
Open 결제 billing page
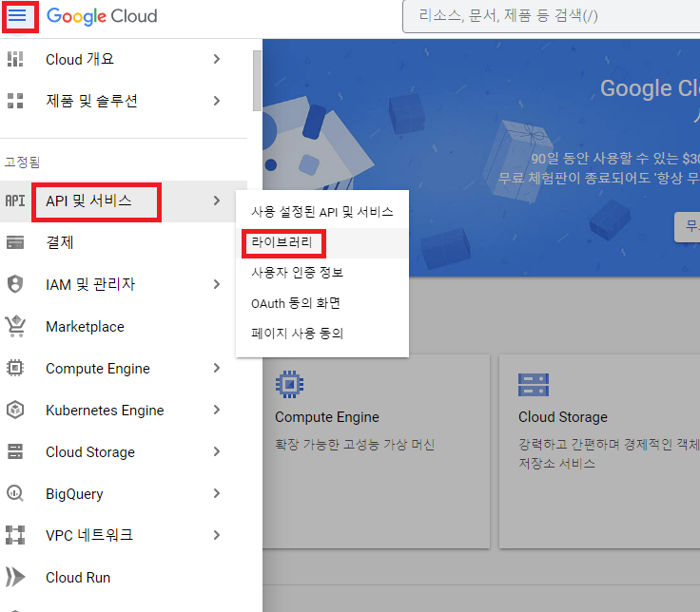(x=60, y=242)
